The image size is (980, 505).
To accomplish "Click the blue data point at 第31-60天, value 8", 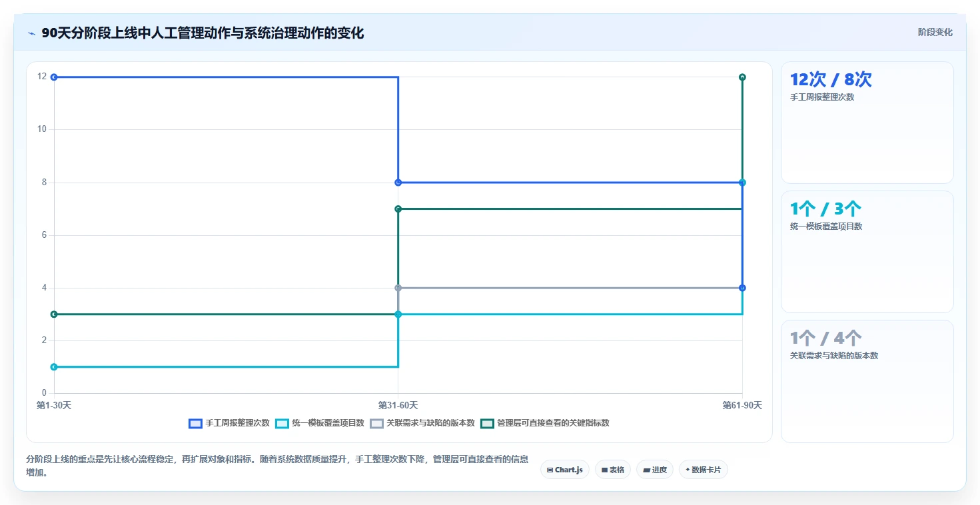I will [x=398, y=183].
